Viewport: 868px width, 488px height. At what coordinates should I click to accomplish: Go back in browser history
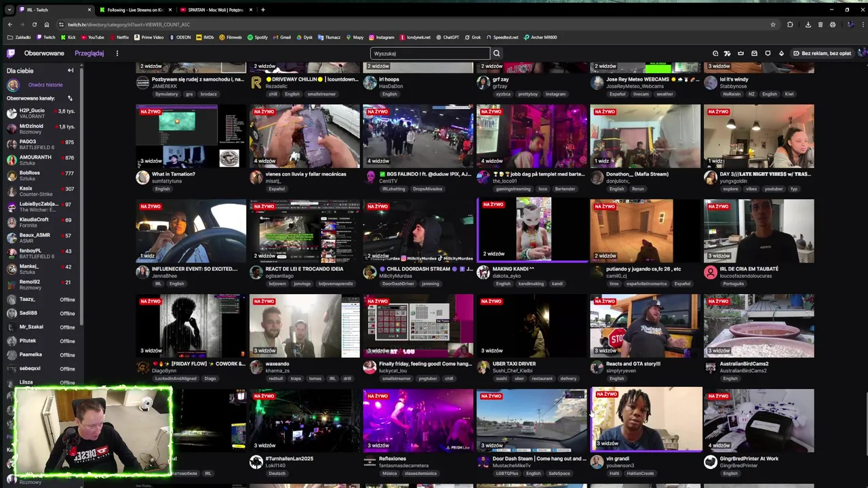click(10, 24)
